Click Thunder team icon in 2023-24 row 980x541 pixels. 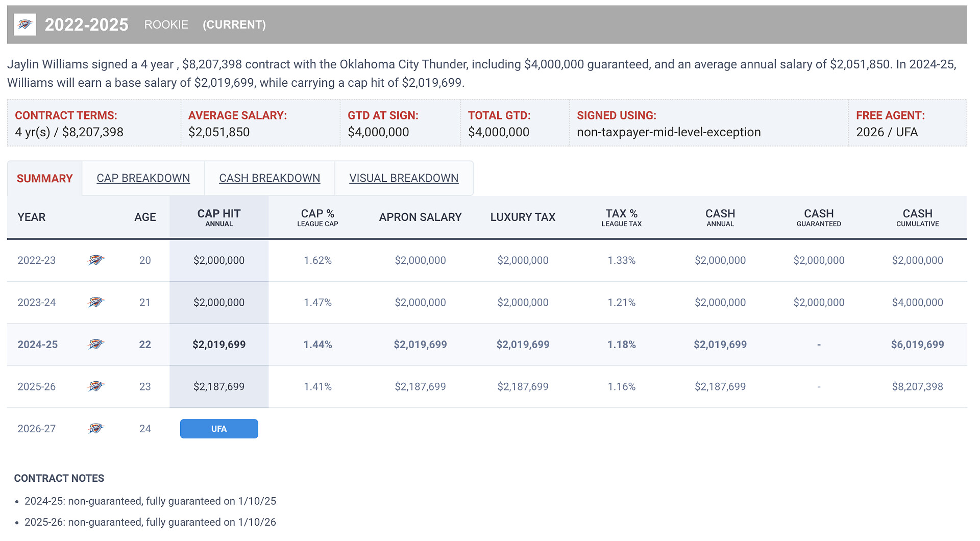tap(96, 302)
